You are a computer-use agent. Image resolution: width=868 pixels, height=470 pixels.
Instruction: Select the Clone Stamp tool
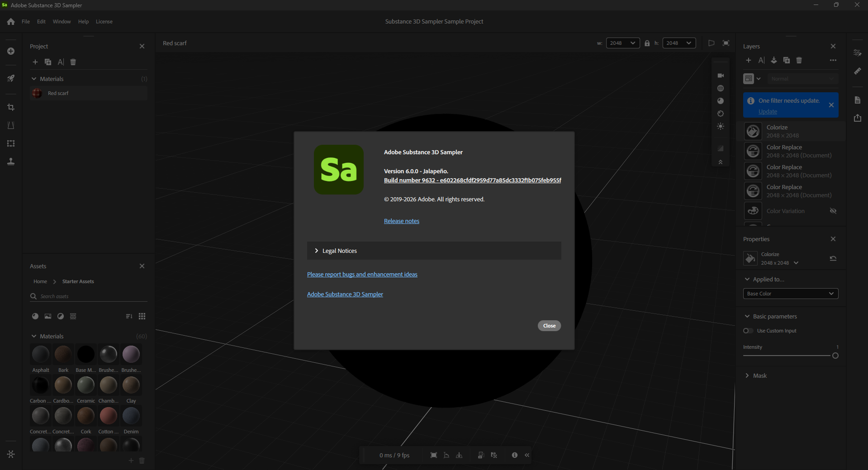coord(11,161)
